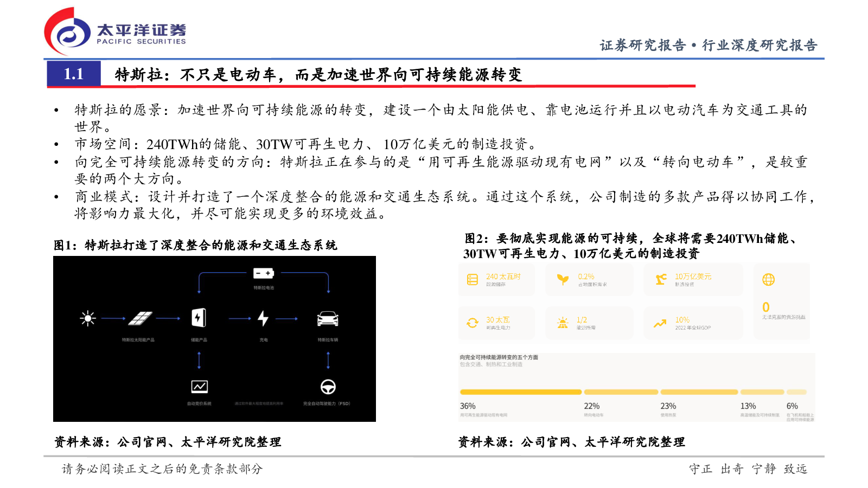Click the 6% percentage label
The image size is (868, 488).
(792, 406)
